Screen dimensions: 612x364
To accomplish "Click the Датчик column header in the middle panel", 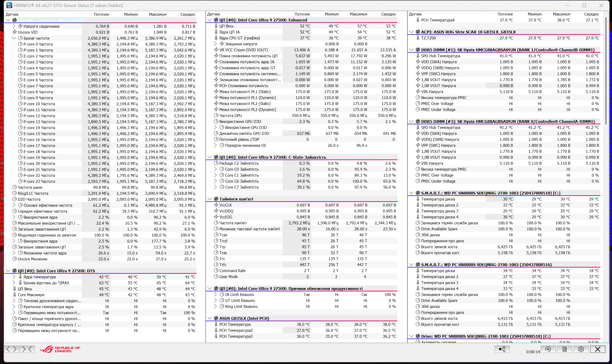I will coord(213,14).
